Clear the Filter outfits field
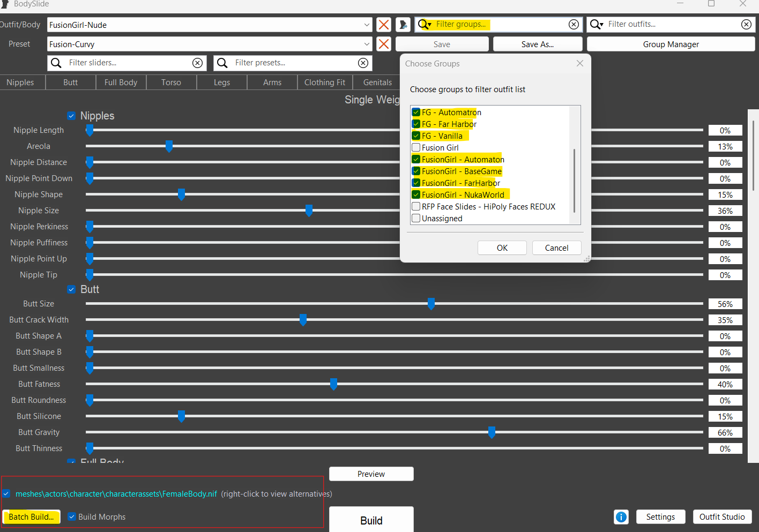Screen dimensions: 759x532 click(746, 25)
